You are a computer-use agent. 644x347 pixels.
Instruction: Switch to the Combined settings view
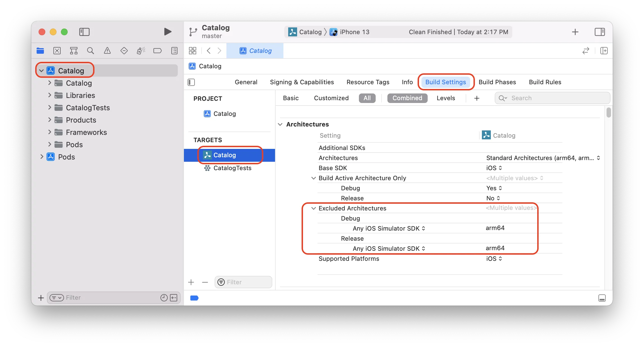tap(407, 98)
